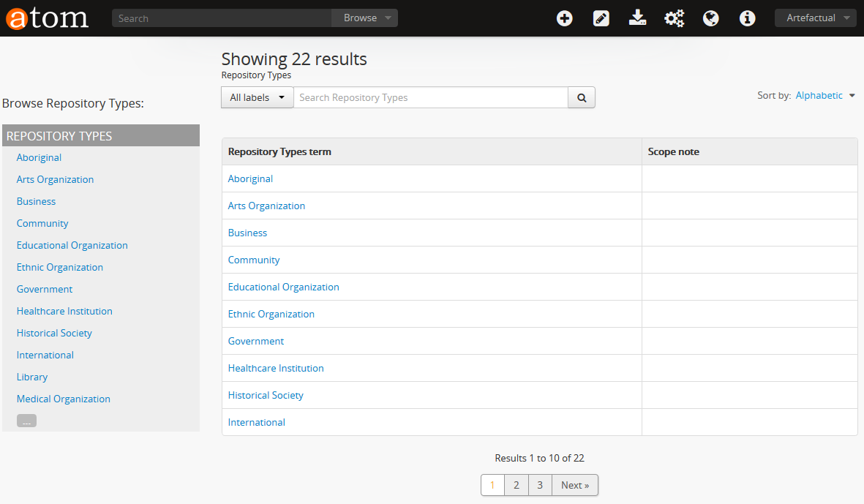Click the AtoM logo in header
This screenshot has width=864, height=504.
click(48, 18)
